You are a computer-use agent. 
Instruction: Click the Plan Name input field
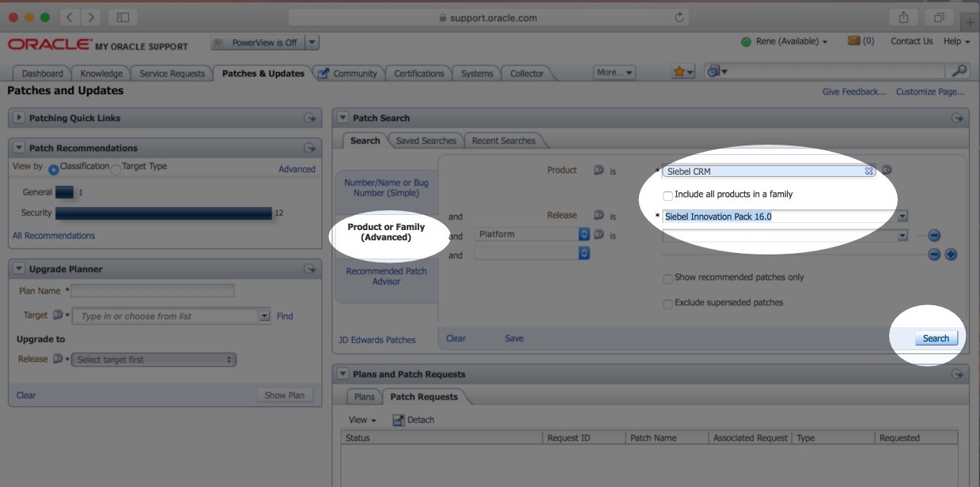click(x=153, y=291)
